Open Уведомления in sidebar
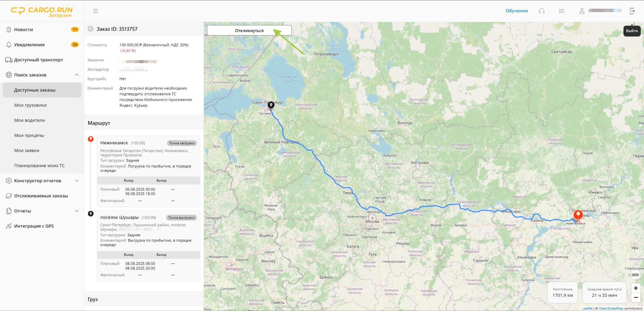Image resolution: width=644 pixels, height=311 pixels. coord(29,45)
